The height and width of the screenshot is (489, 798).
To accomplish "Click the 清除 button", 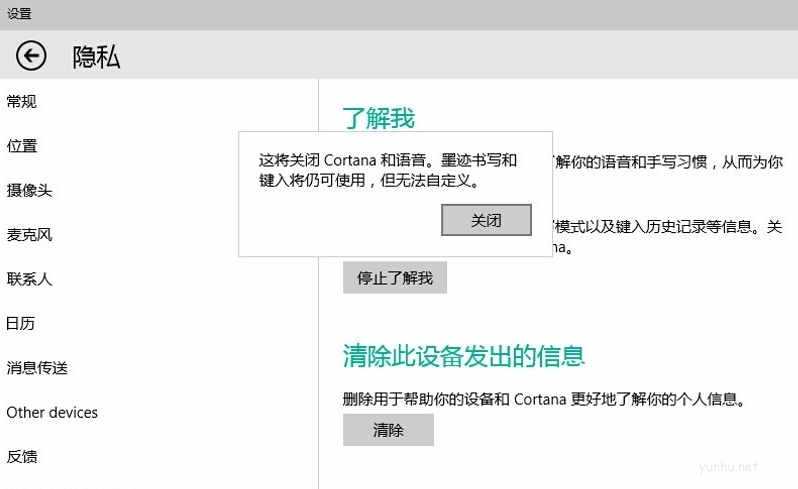I will tap(388, 430).
